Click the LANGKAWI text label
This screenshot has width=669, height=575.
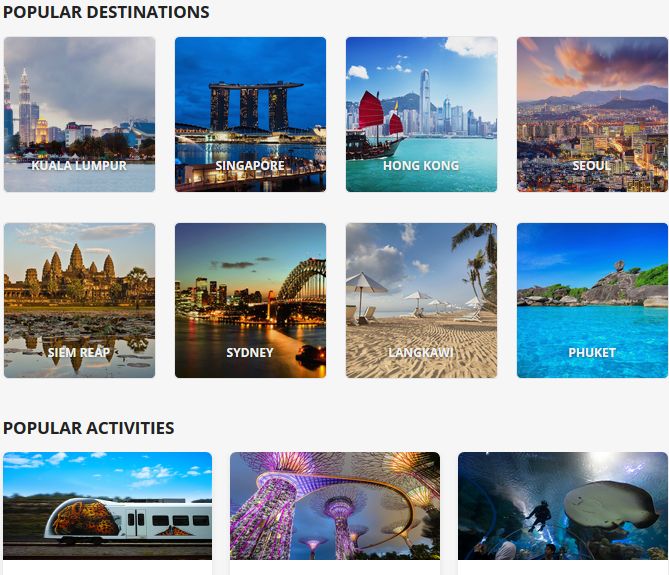tap(421, 352)
